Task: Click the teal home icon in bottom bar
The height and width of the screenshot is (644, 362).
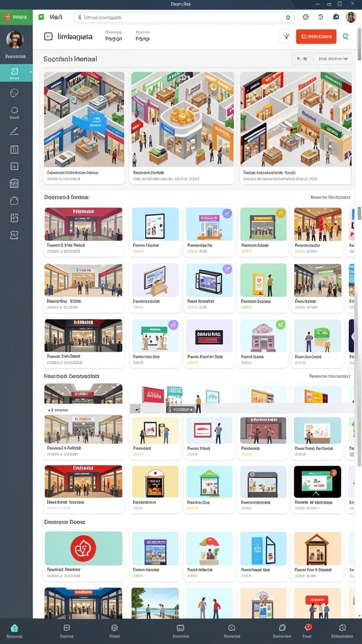Action: [14, 628]
